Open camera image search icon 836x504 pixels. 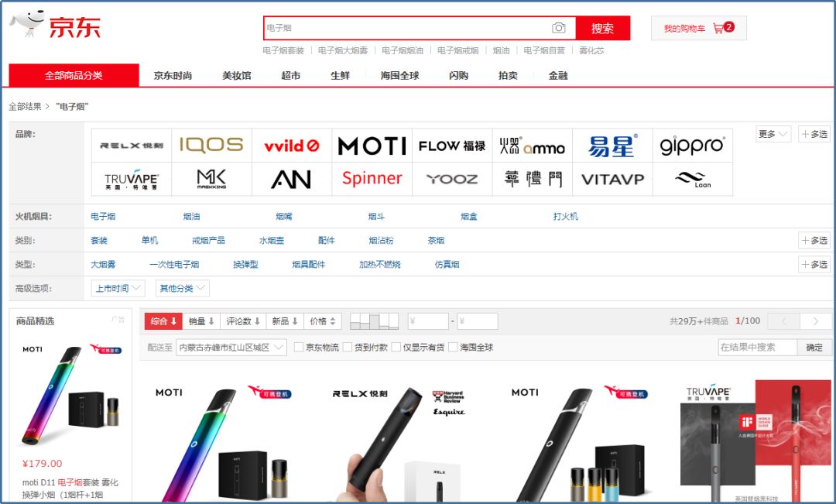point(558,28)
